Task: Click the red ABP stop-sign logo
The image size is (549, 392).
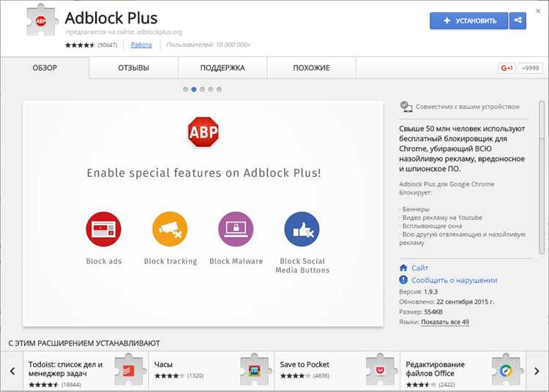Action: click(203, 132)
